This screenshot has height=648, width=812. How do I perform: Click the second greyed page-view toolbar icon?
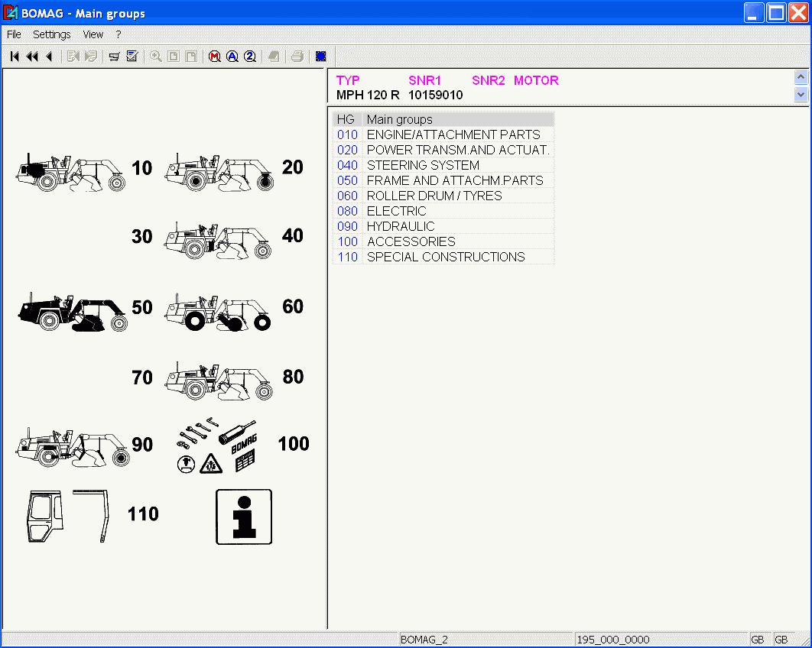pyautogui.click(x=191, y=57)
